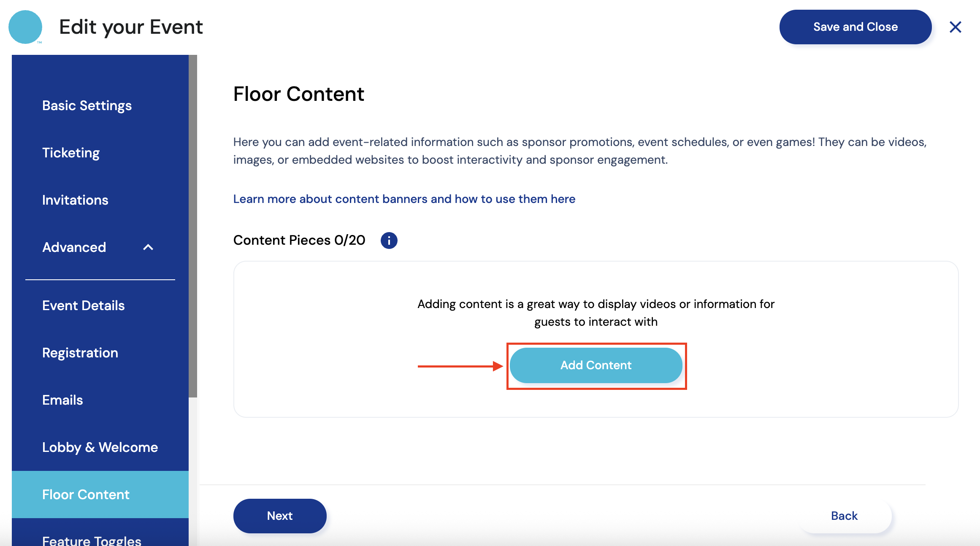Screen dimensions: 980x546
Task: Collapse the Advanced section chevron
Action: pyautogui.click(x=148, y=247)
